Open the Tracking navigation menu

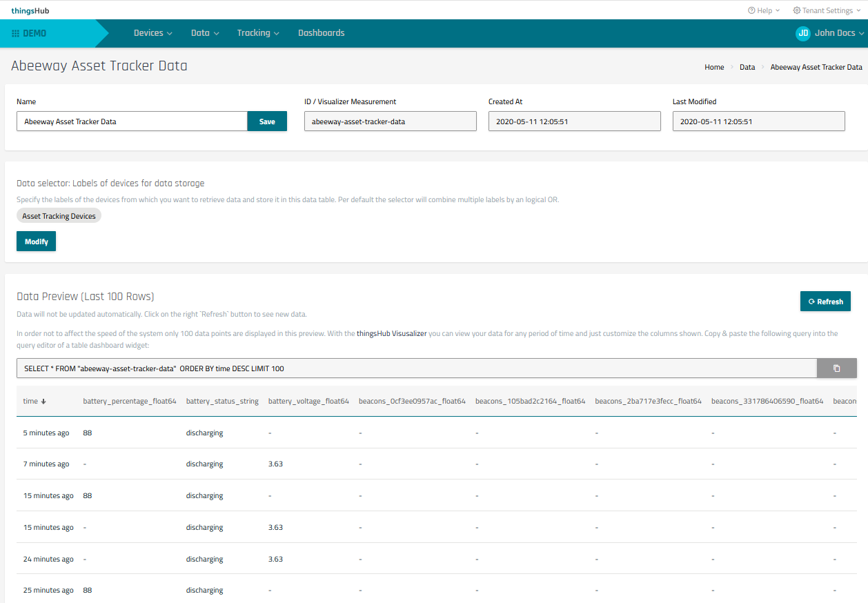point(258,33)
